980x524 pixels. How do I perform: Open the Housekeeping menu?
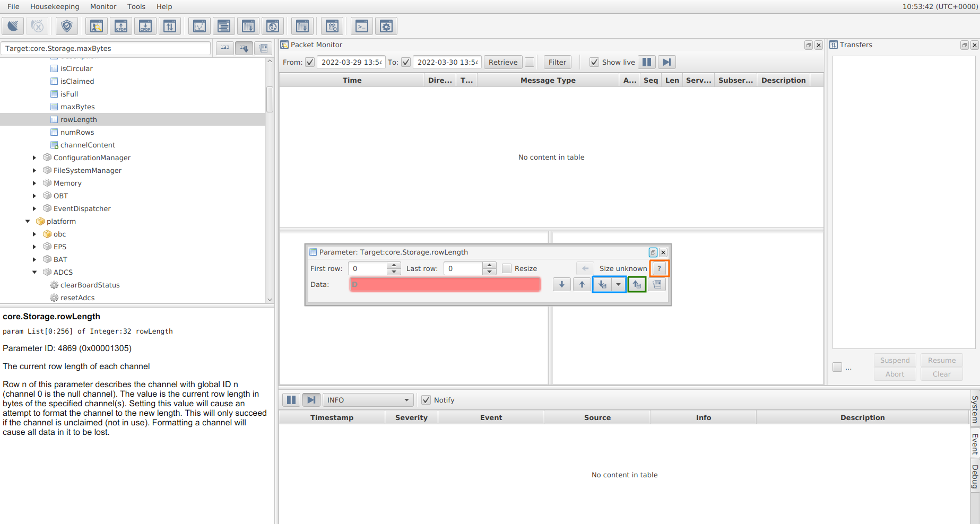55,6
